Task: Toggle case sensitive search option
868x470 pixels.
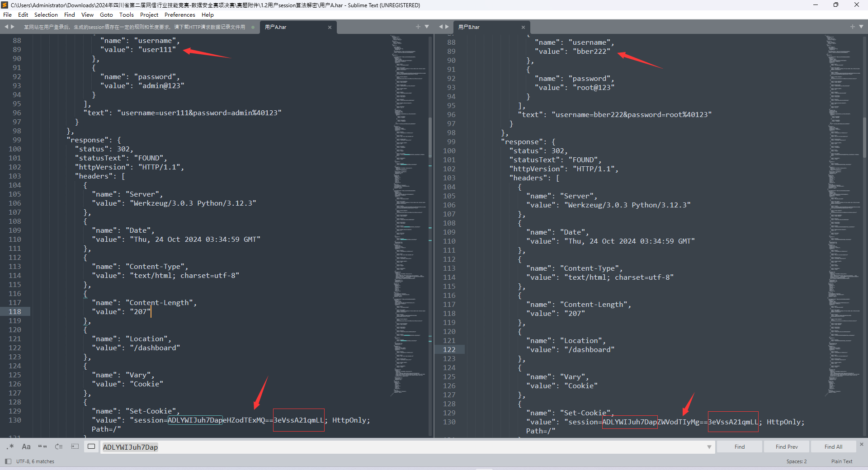Action: (x=26, y=446)
